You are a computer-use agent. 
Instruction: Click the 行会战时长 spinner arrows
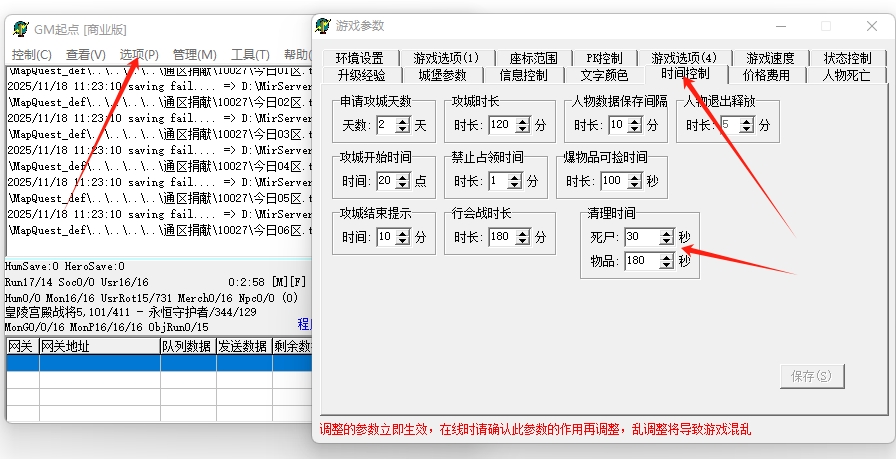[x=523, y=237]
